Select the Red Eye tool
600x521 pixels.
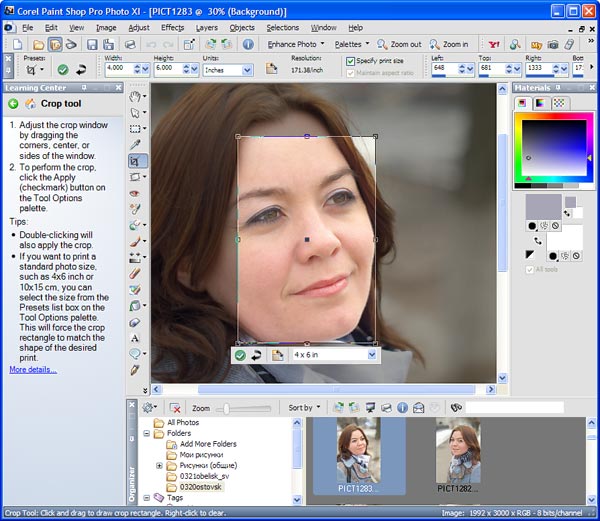[x=135, y=193]
